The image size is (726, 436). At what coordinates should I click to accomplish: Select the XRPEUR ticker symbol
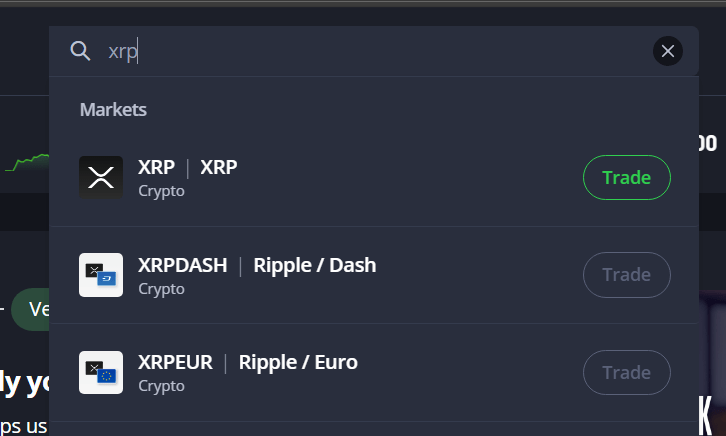175,362
